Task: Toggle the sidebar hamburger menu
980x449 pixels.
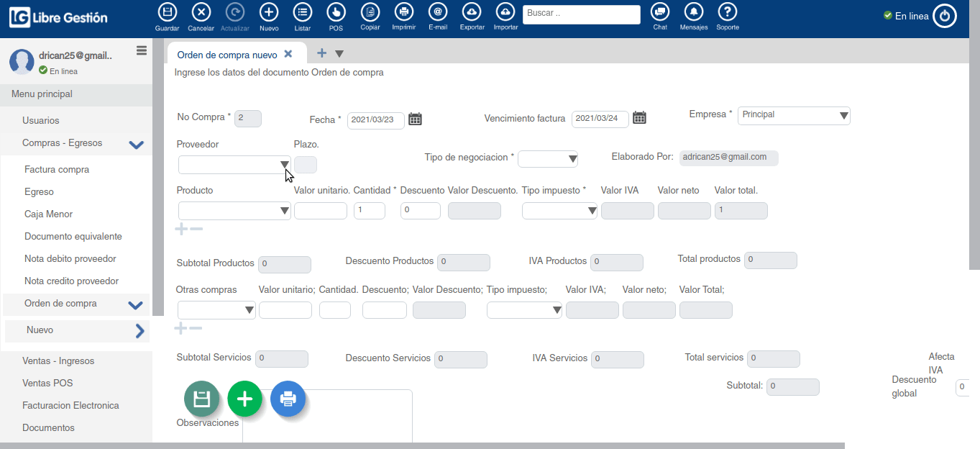Action: click(x=142, y=50)
